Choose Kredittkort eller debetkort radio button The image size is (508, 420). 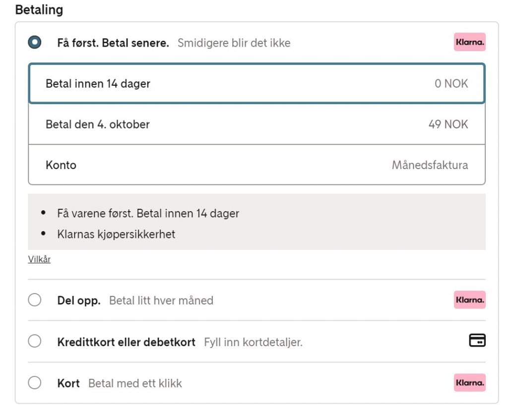pos(35,342)
